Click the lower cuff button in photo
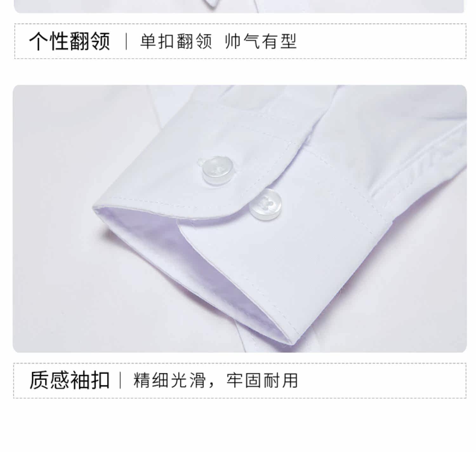The width and height of the screenshot is (476, 452). [266, 204]
